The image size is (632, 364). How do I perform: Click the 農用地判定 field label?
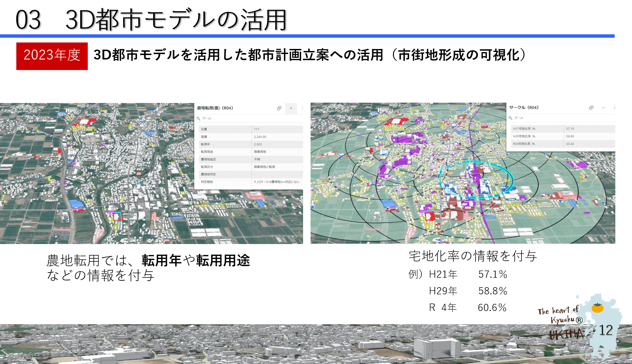208,174
